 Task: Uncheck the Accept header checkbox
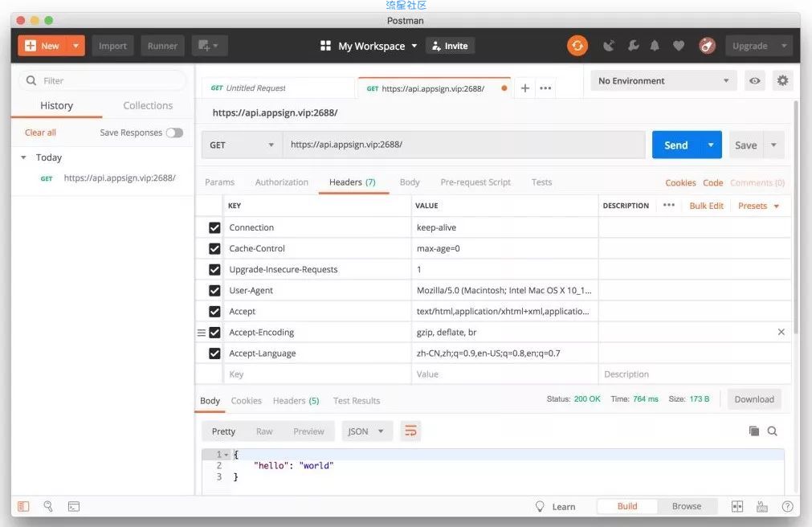tap(214, 312)
